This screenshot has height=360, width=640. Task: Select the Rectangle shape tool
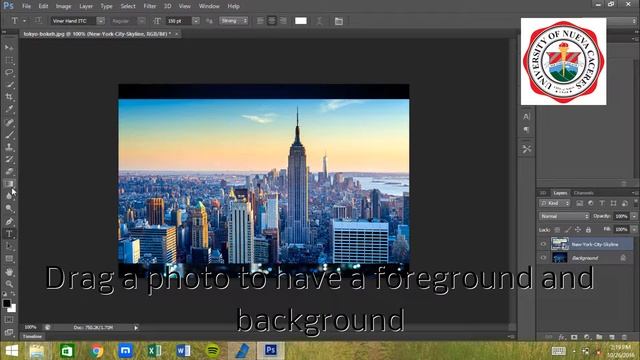tap(9, 259)
